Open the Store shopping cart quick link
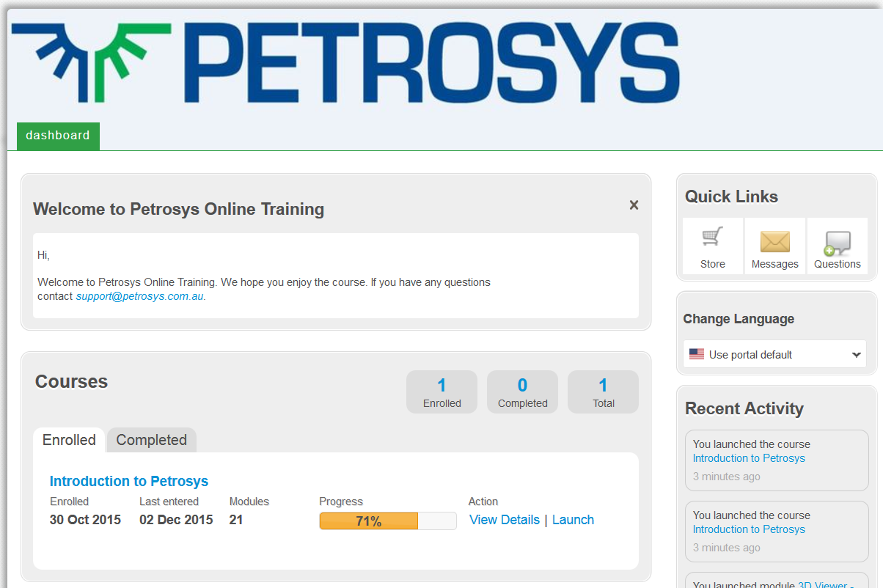Screen dimensions: 883x588 pos(713,246)
